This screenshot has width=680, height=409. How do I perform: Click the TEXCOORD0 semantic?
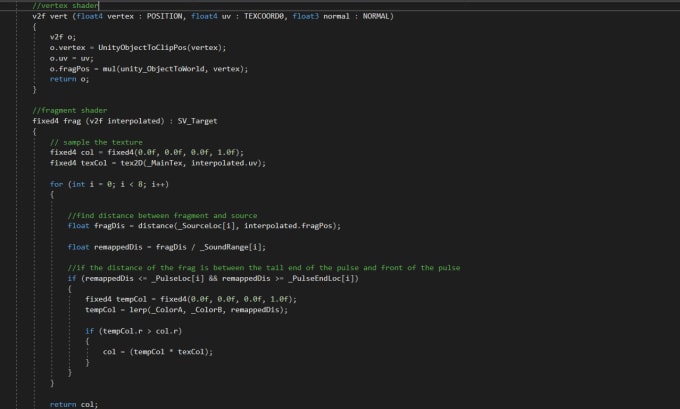(x=264, y=16)
